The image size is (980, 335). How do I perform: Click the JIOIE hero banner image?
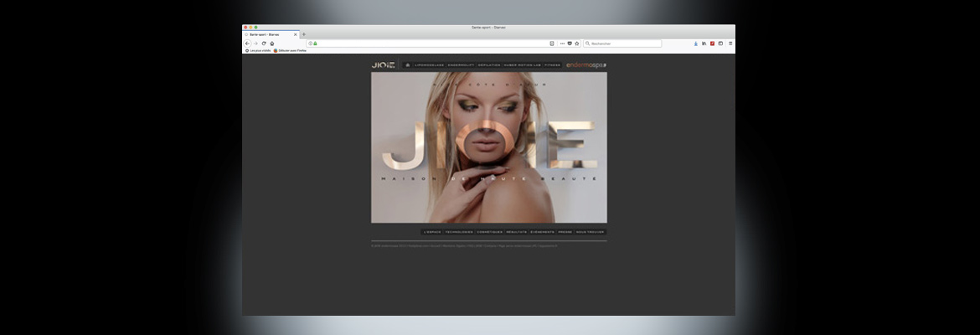click(489, 147)
